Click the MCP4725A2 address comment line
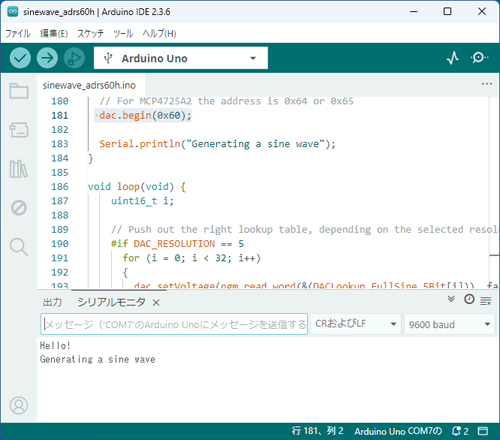This screenshot has height=440, width=500. [226, 101]
